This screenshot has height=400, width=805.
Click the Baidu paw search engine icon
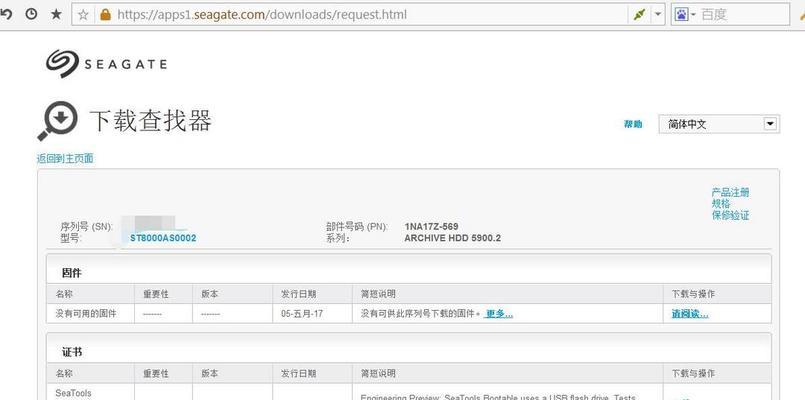click(682, 15)
